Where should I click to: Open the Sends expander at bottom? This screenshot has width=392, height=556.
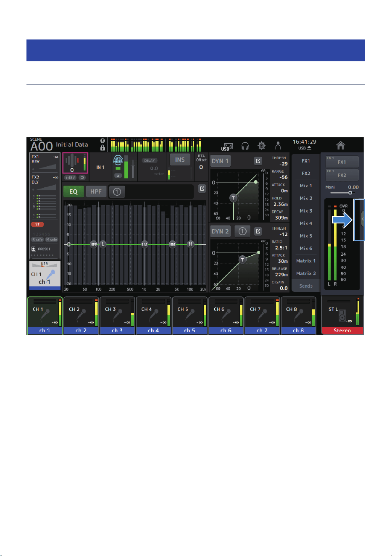pyautogui.click(x=306, y=286)
